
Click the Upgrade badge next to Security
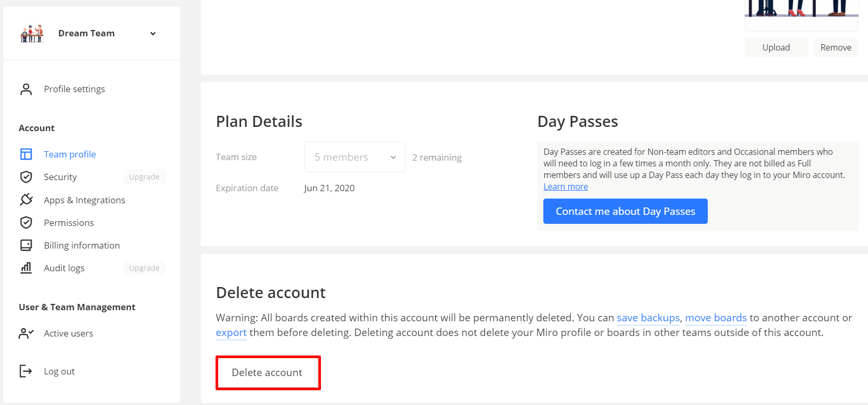(144, 177)
